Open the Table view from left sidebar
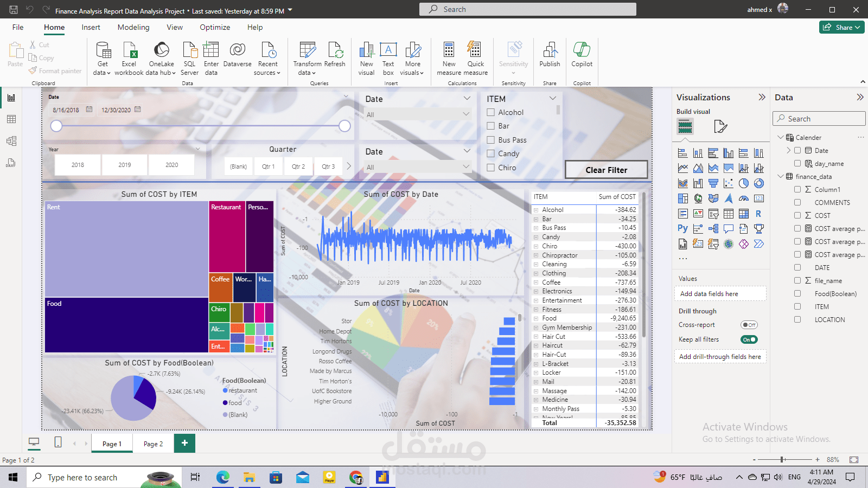868x488 pixels. pyautogui.click(x=11, y=119)
